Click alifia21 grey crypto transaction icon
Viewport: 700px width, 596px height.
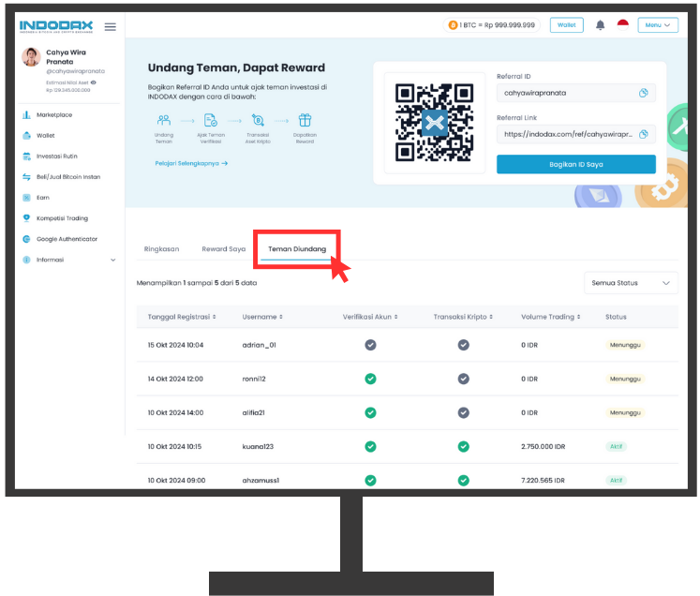tap(464, 413)
